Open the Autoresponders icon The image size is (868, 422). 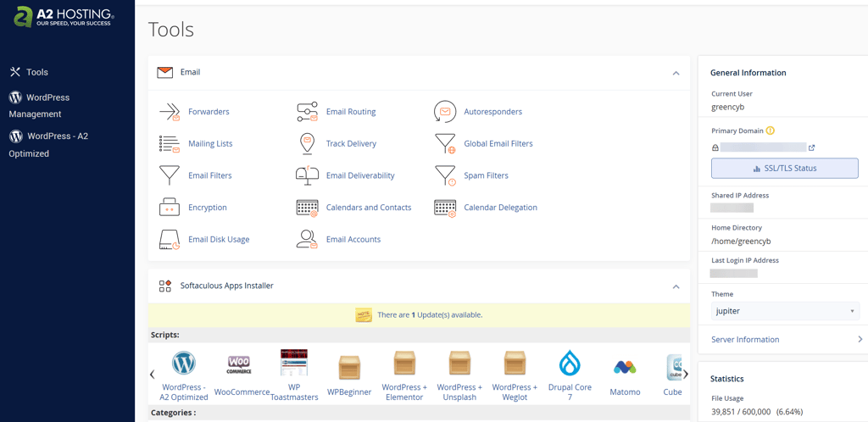tap(445, 112)
